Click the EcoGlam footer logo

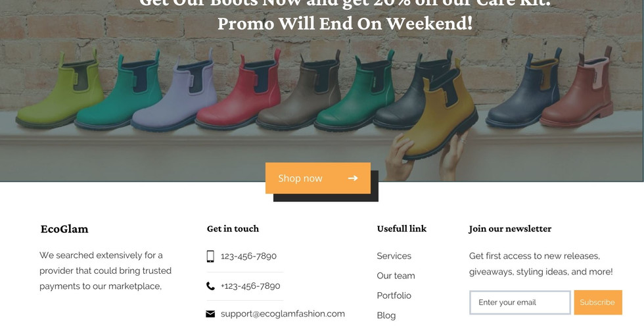point(64,229)
